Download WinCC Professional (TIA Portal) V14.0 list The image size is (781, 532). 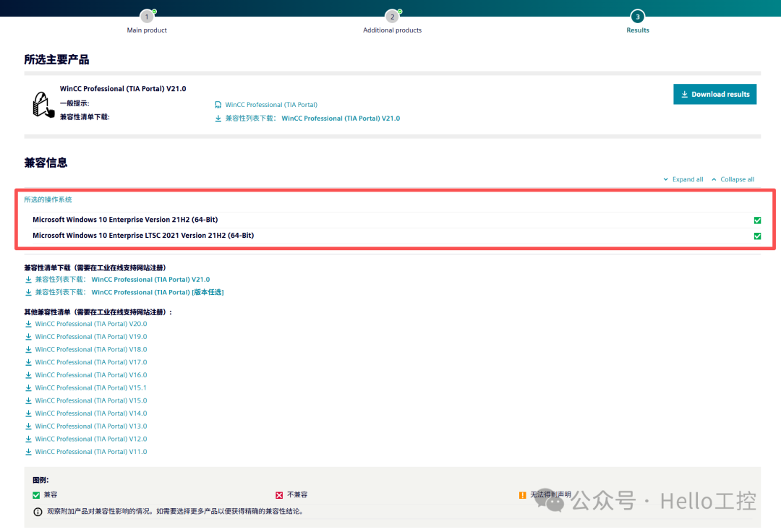click(x=90, y=413)
